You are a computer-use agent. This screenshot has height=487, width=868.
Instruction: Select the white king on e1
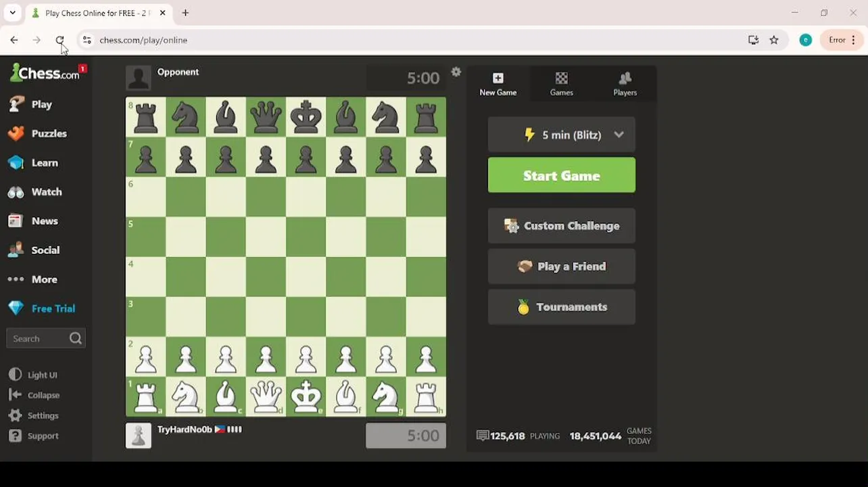[306, 396]
